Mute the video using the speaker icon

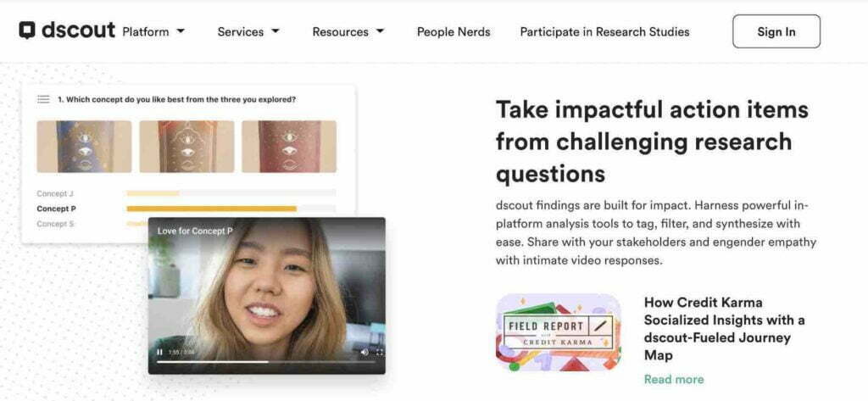tap(364, 352)
